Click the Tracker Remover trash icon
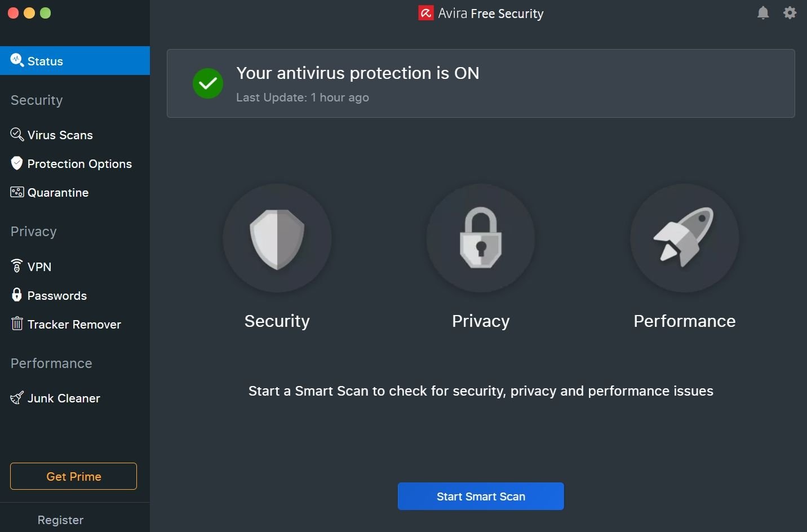Image resolution: width=807 pixels, height=532 pixels. (17, 323)
